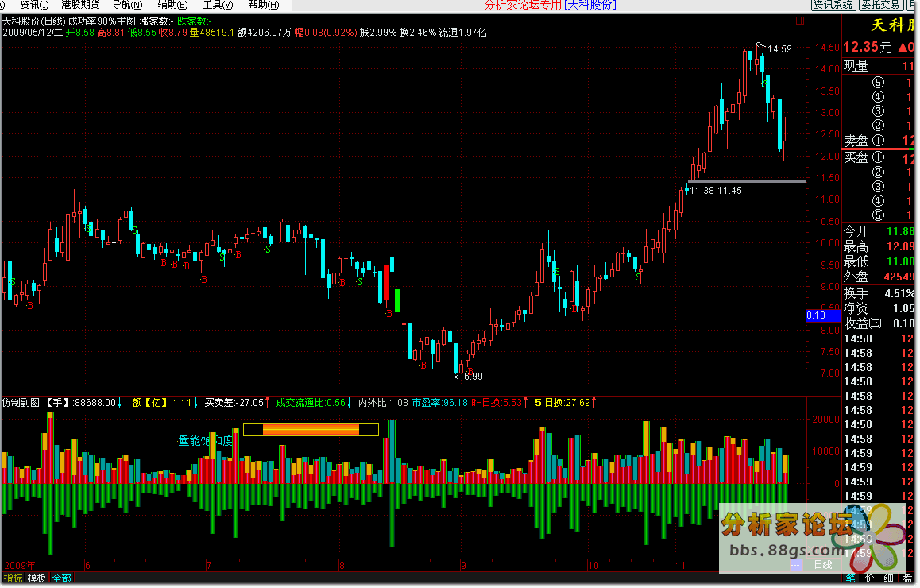Click the solid red candlestick in August
The width and height of the screenshot is (920, 588).
pos(387,284)
